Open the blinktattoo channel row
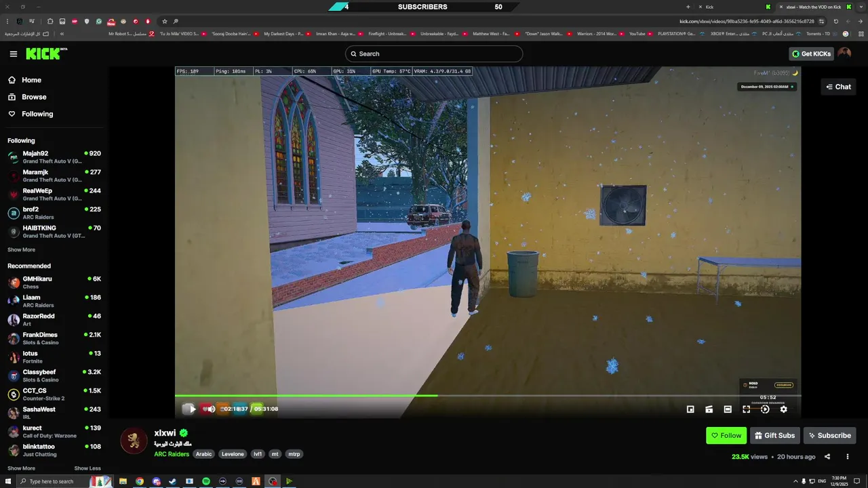The image size is (868, 488). pyautogui.click(x=54, y=450)
